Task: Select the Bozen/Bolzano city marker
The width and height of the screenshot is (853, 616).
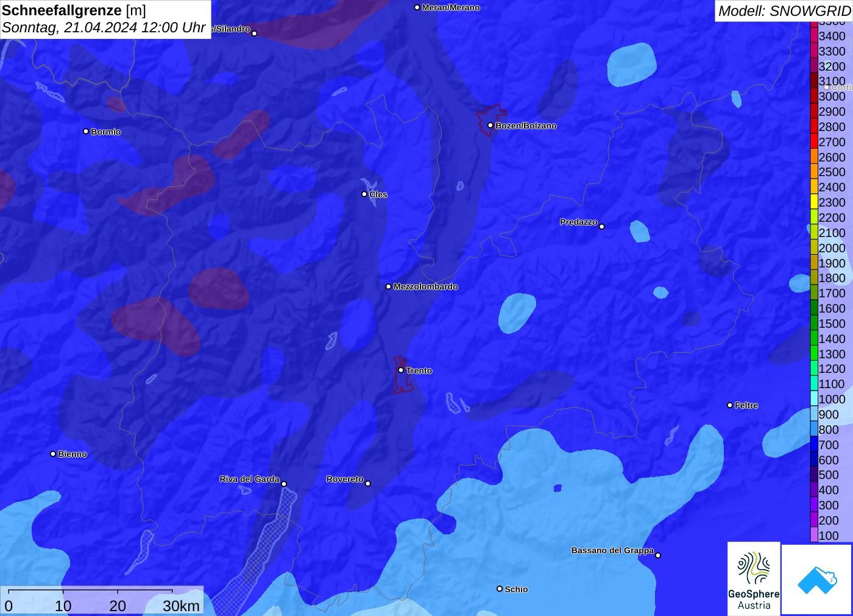Action: pyautogui.click(x=490, y=126)
